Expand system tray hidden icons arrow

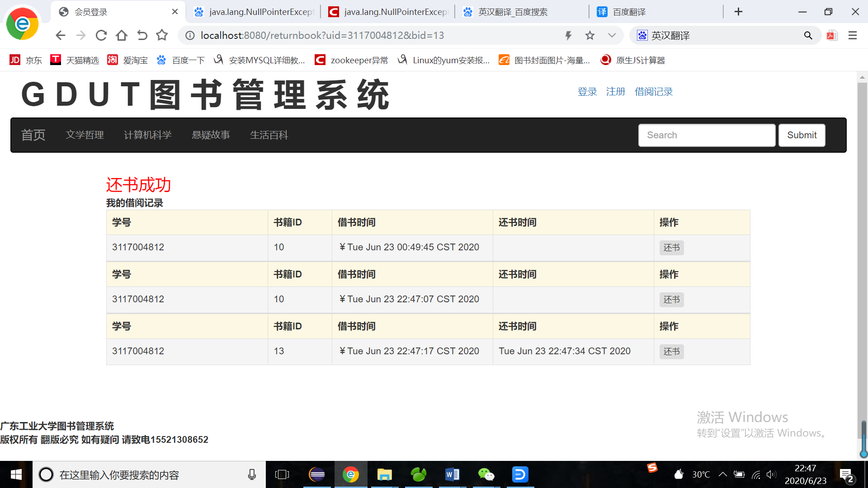pyautogui.click(x=722, y=474)
